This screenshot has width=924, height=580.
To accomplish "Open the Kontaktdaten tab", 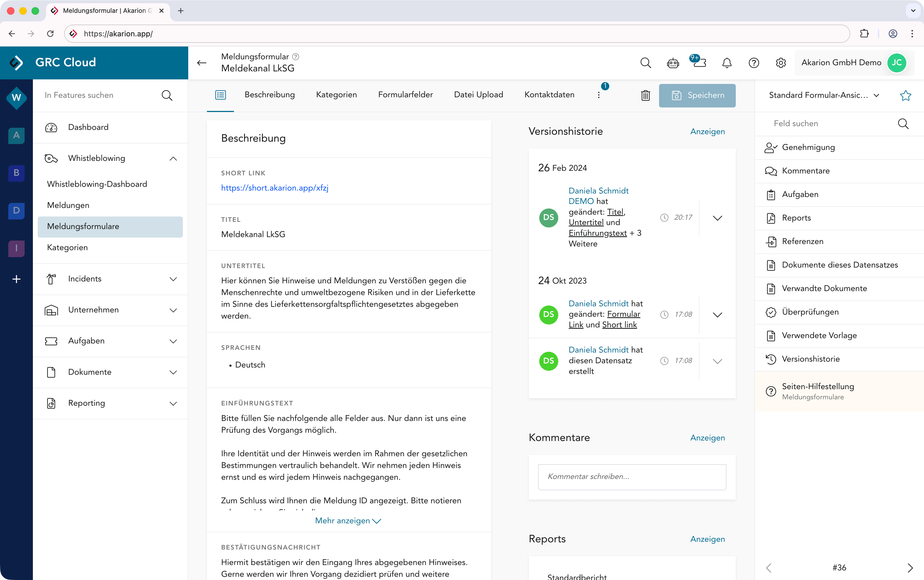I will pos(549,95).
